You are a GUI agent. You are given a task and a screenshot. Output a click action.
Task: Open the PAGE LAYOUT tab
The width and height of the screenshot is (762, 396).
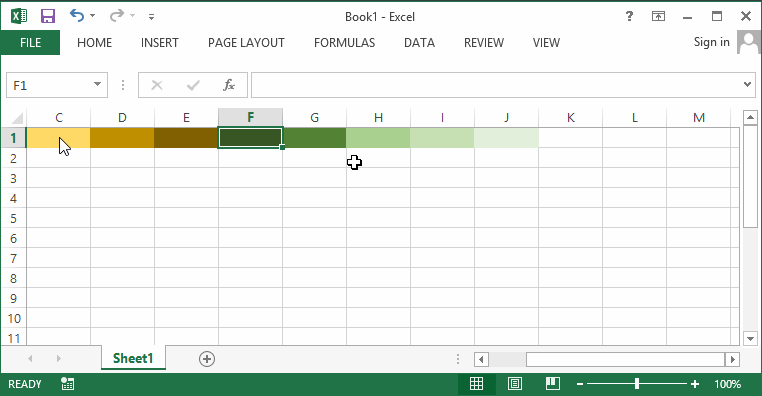point(246,43)
